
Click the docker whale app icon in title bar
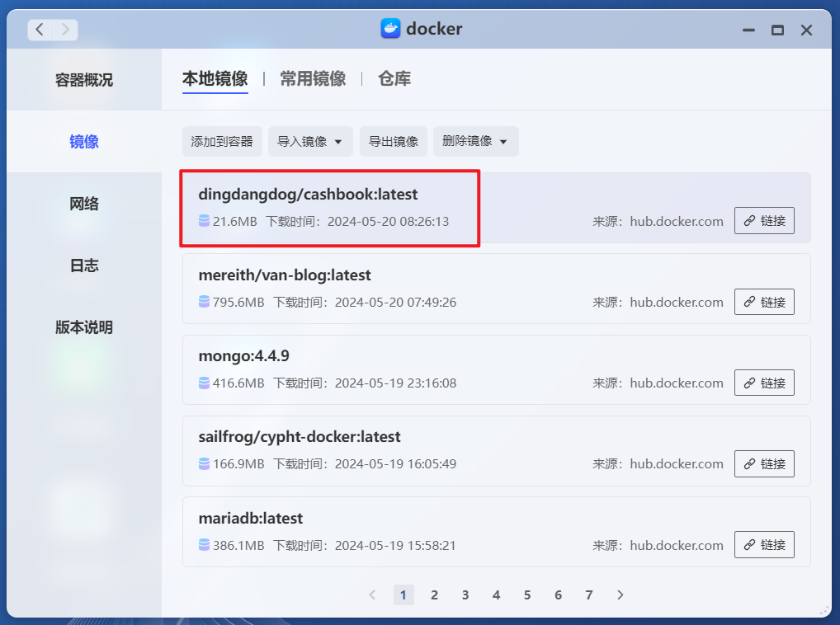pos(390,28)
